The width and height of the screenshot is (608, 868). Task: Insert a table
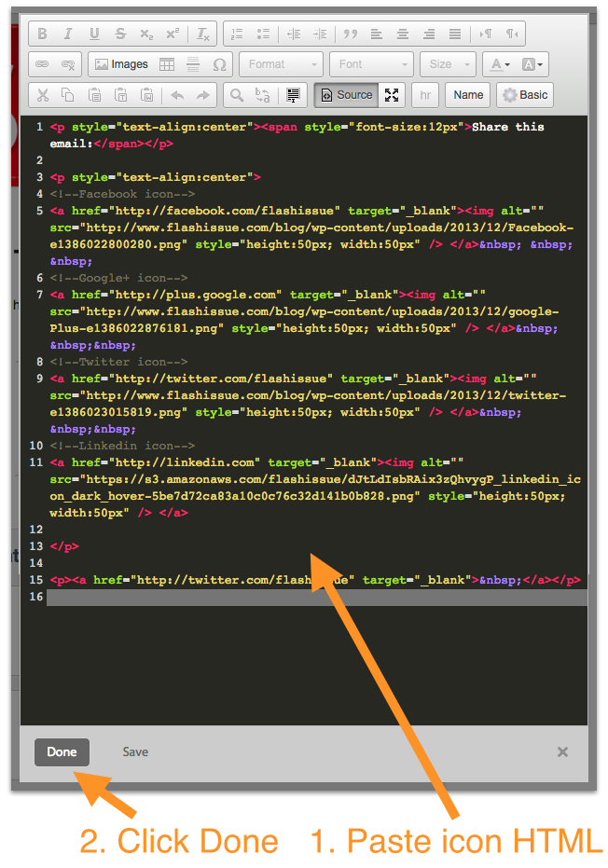tap(167, 64)
